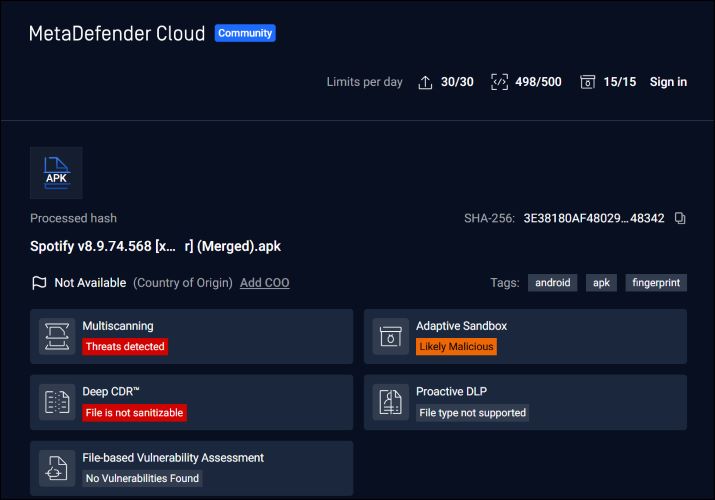Screen dimensions: 715x500
Task: Click the Country of Origin flag icon
Action: click(x=39, y=283)
